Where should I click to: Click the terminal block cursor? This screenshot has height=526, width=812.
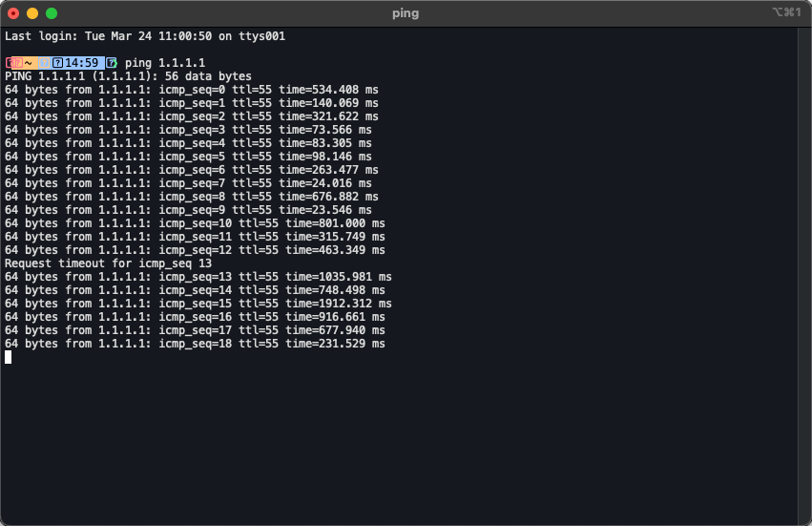[8, 357]
